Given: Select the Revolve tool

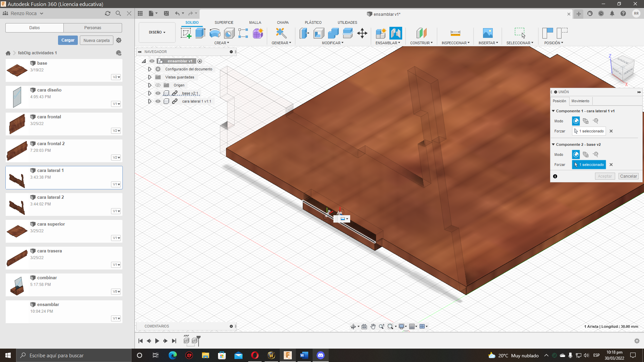Looking at the screenshot, I should coord(214,33).
